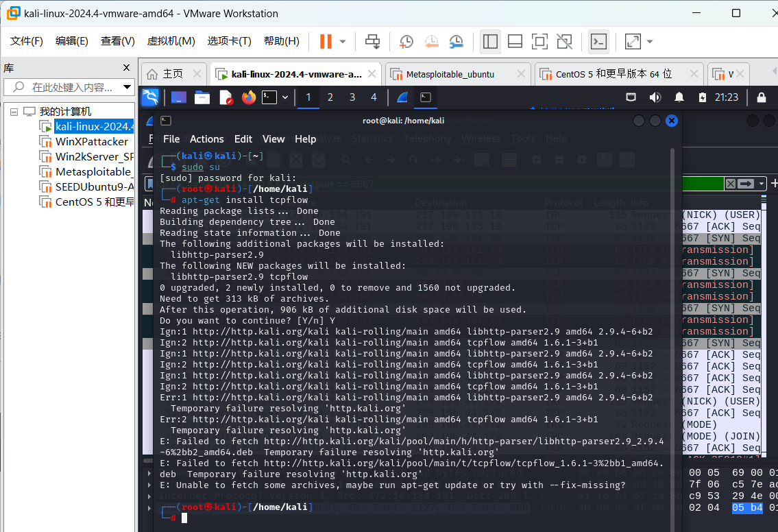Select Win2kServer_SP in the library tree

pos(95,157)
